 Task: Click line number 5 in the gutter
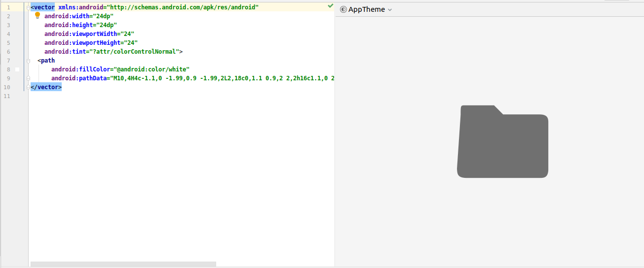click(8, 43)
